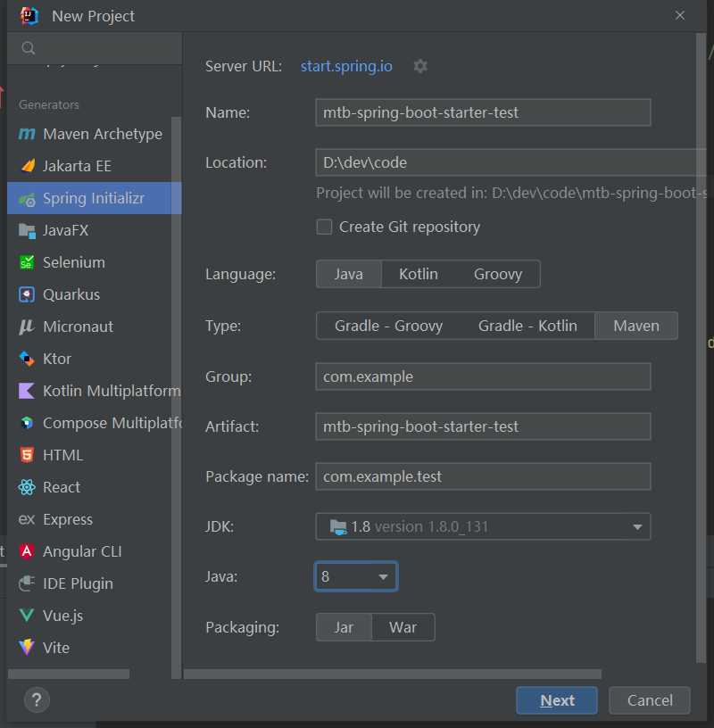The height and width of the screenshot is (728, 714).
Task: Select Ktor list entry text
Action: 57,359
